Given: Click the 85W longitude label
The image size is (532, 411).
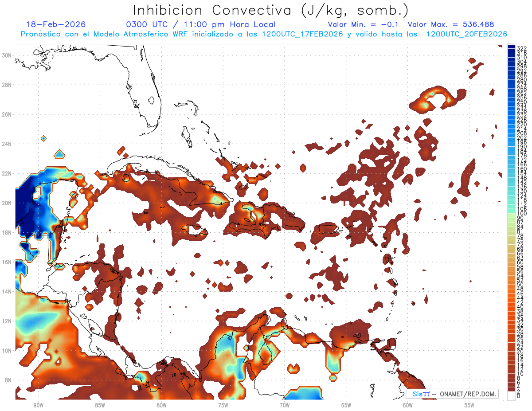Looking at the screenshot, I should [x=100, y=405].
